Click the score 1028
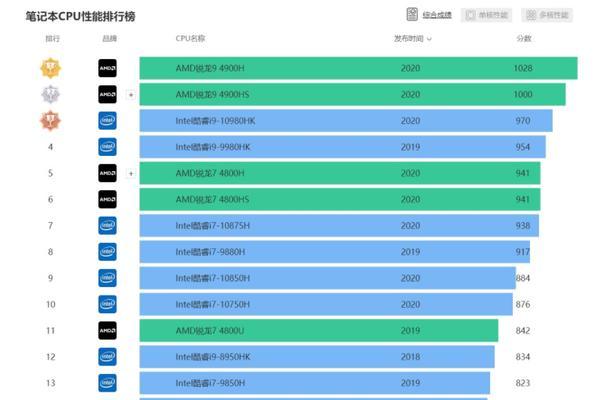This screenshot has height=400, width=604. (x=523, y=68)
